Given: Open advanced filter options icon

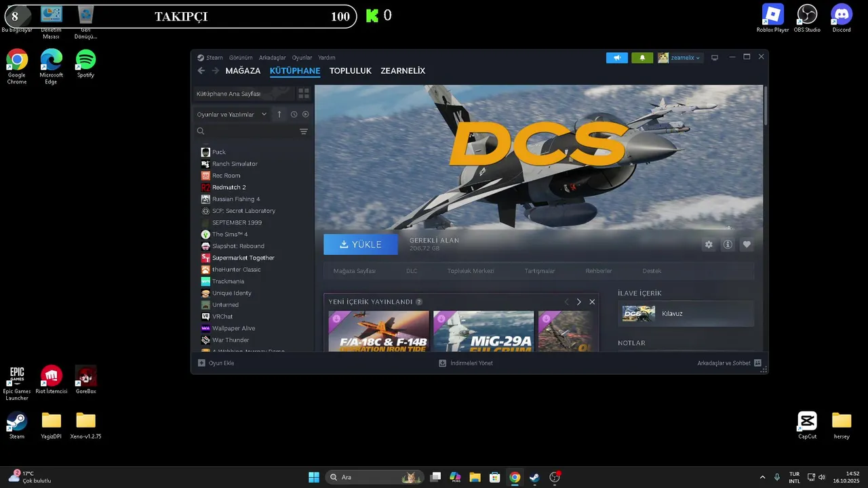Looking at the screenshot, I should [304, 131].
